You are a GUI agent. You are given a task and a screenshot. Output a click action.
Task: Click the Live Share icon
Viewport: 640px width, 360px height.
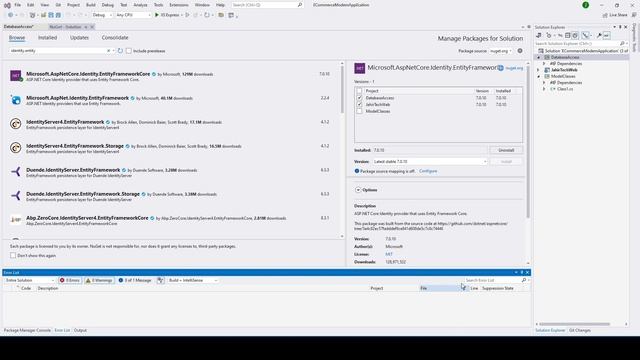click(605, 15)
